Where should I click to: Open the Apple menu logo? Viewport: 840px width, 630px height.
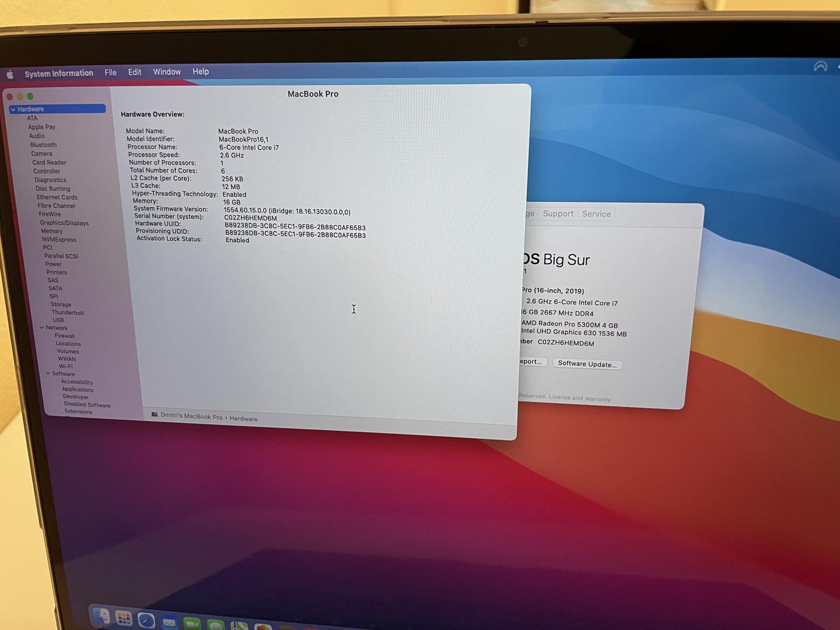pyautogui.click(x=10, y=74)
